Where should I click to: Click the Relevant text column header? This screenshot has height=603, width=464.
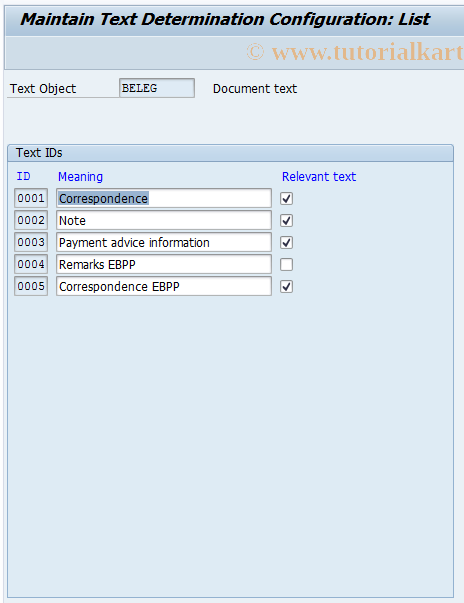[319, 177]
